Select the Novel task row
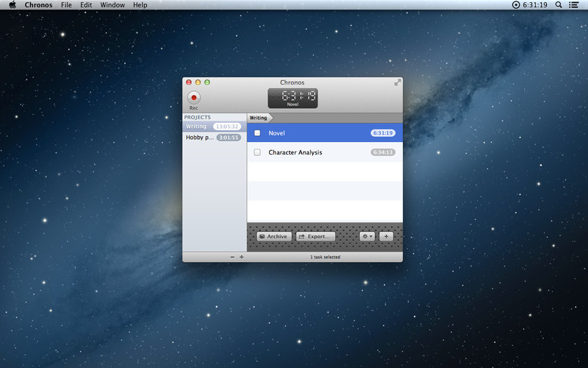 325,133
